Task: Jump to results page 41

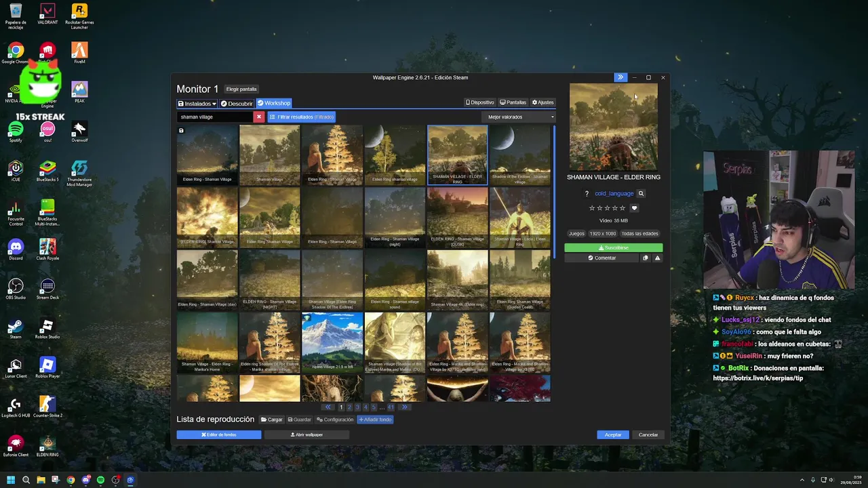Action: click(x=391, y=407)
